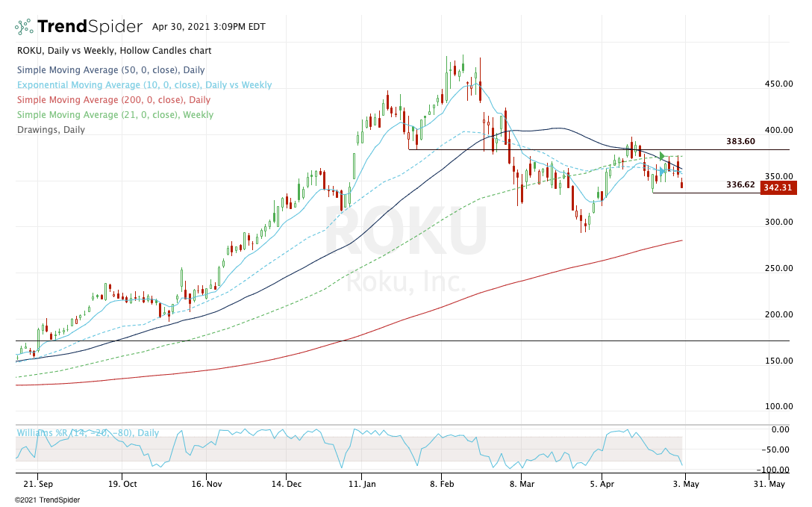The width and height of the screenshot is (812, 507).
Task: Select the 'ROKU, Daily vs Weekly, Hollow Candles chart' title
Action: pyautogui.click(x=114, y=51)
